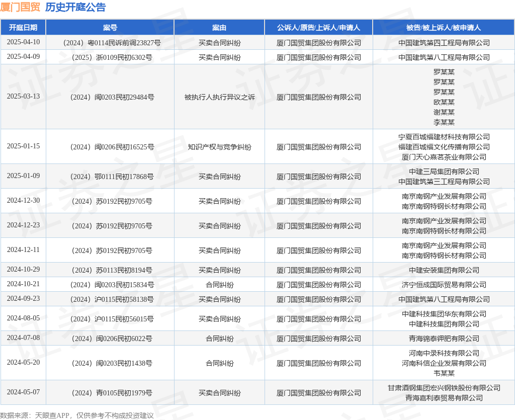Click 河南中录科技有限公司
The image size is (515, 420).
pos(444,353)
